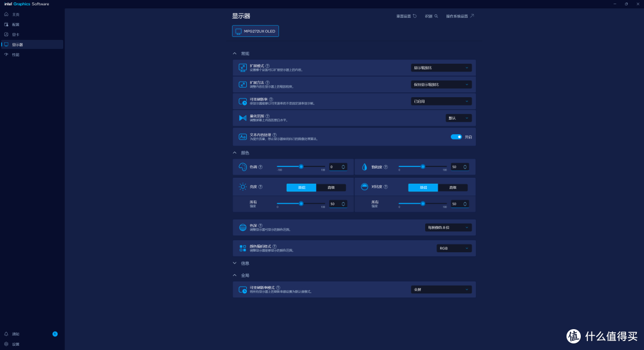Click the brightness sun icon

[x=243, y=187]
